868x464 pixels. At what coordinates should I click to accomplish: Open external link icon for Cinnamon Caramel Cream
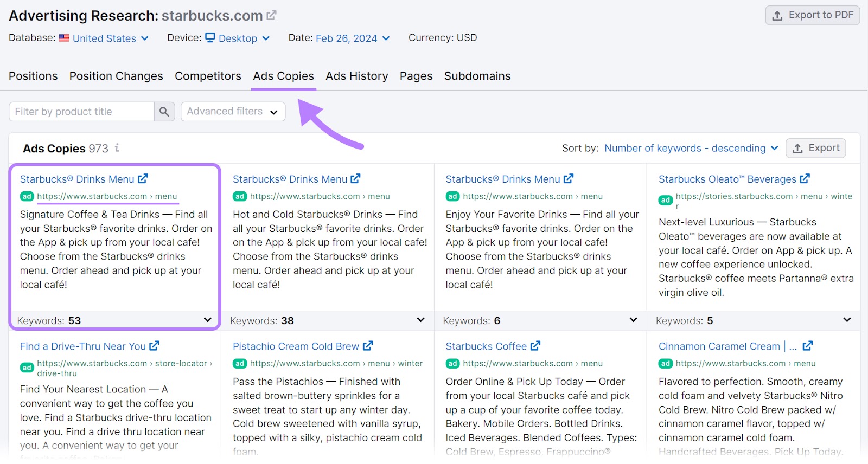pos(807,345)
